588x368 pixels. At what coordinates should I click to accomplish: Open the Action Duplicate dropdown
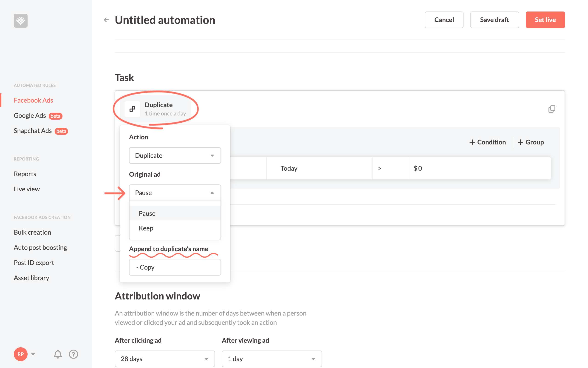coord(175,155)
